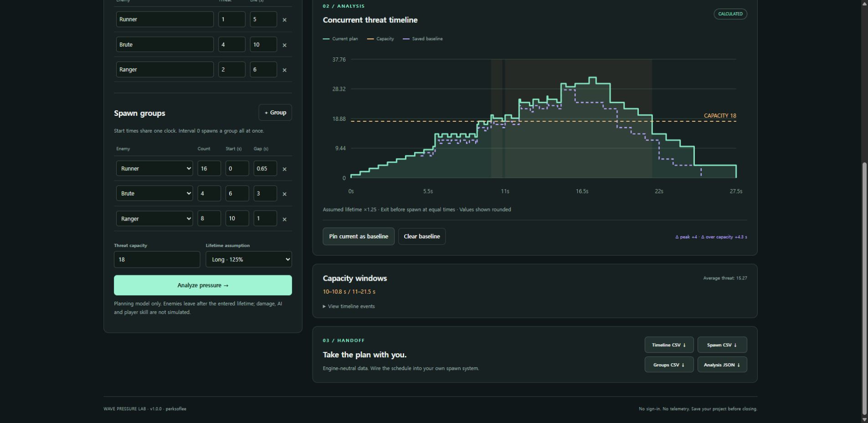Download the Timeline CSV
868x423 pixels.
(669, 345)
